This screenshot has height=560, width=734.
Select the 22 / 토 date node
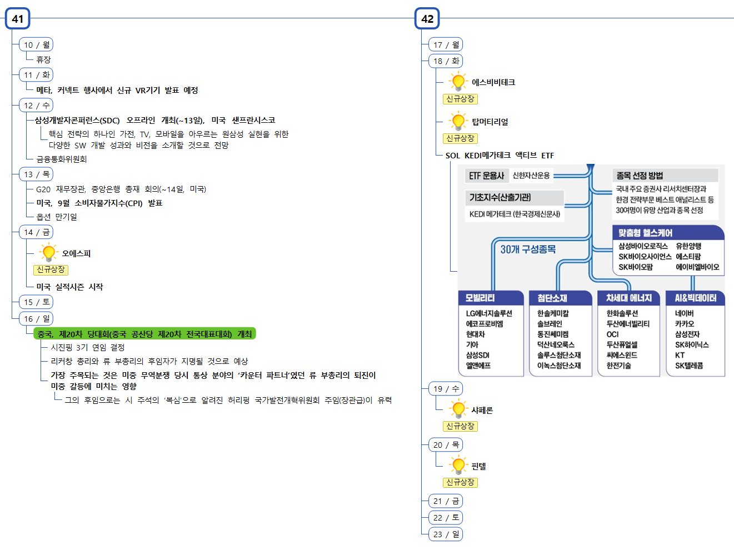446,517
